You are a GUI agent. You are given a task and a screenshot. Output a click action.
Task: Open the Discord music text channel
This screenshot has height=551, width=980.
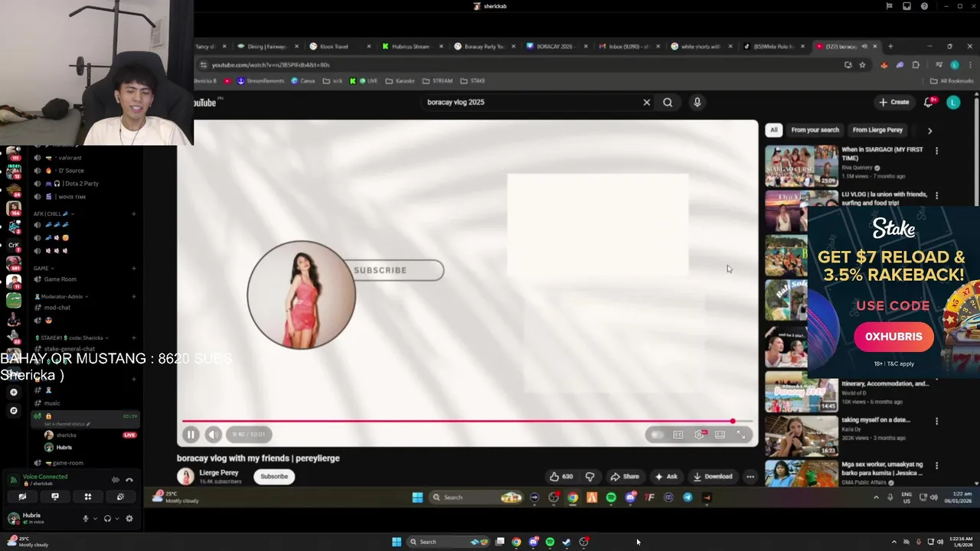[x=52, y=403]
